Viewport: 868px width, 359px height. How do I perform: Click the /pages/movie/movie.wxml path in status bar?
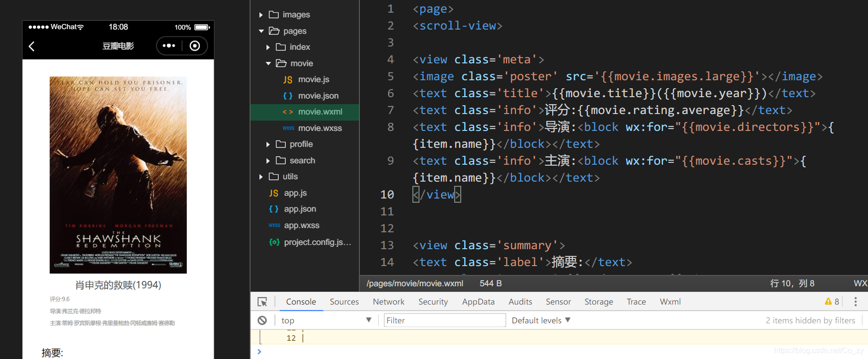[415, 283]
